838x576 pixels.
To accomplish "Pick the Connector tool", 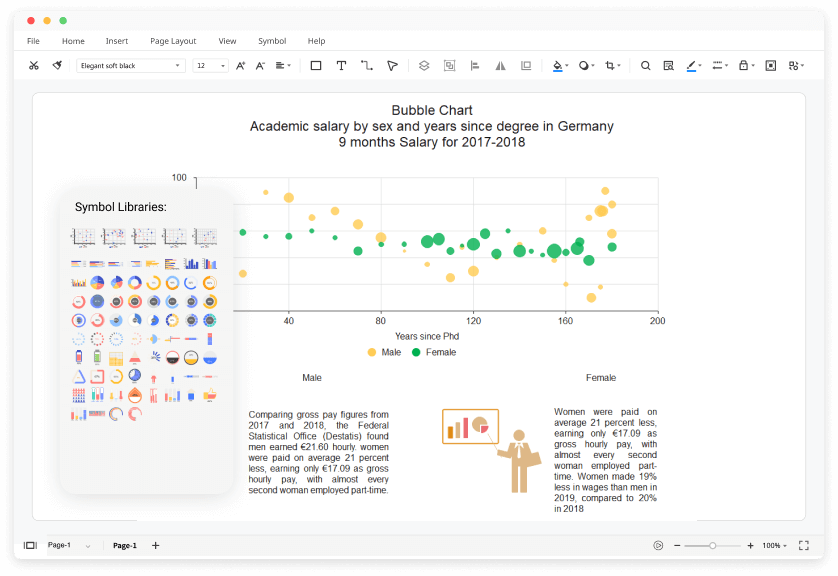I will tap(368, 65).
